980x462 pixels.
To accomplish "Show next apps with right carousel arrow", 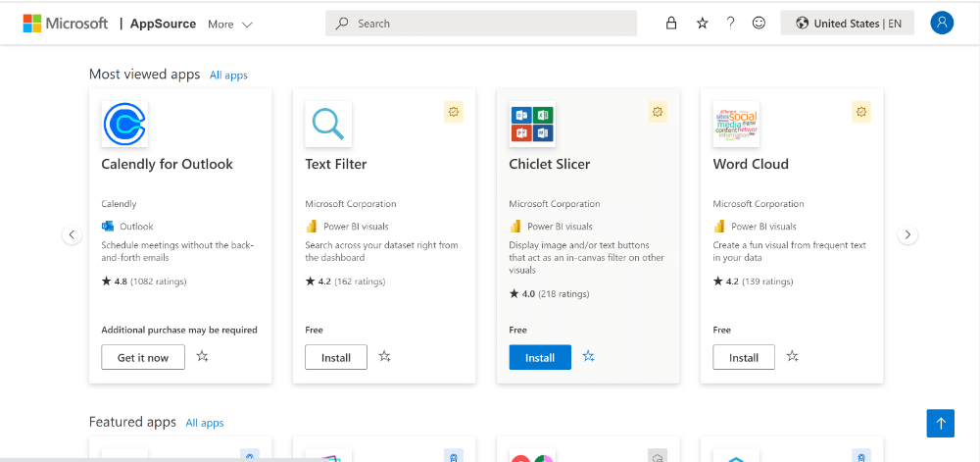I will coord(907,235).
